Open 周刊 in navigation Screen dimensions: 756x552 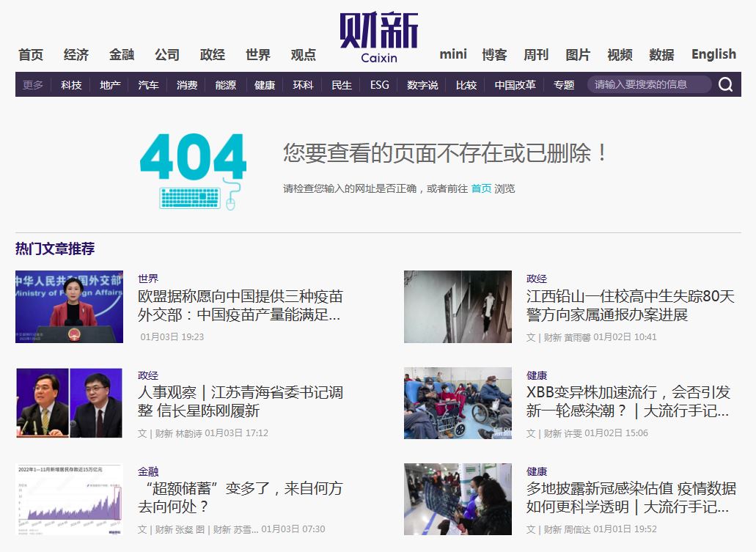click(x=536, y=54)
